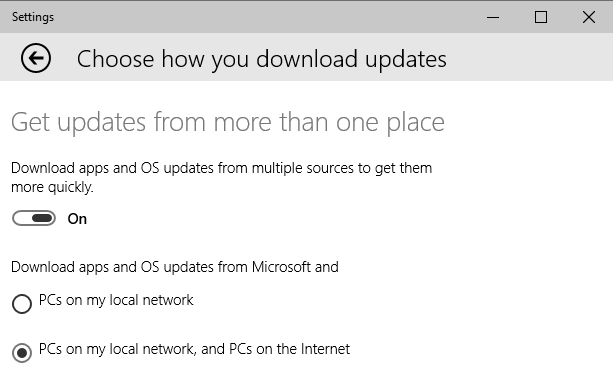The height and width of the screenshot is (376, 613).
Task: Click the "Settings" window title text
Action: [x=33, y=17]
